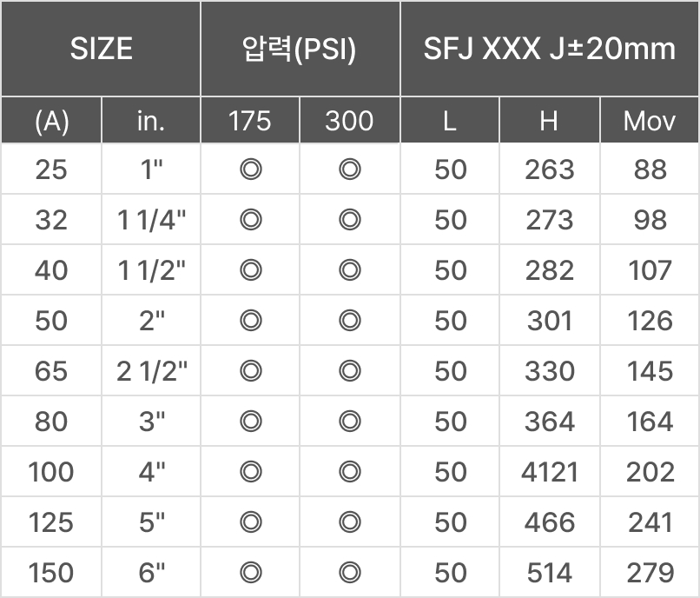
Task: Click the L value for size 150
Action: pos(450,574)
